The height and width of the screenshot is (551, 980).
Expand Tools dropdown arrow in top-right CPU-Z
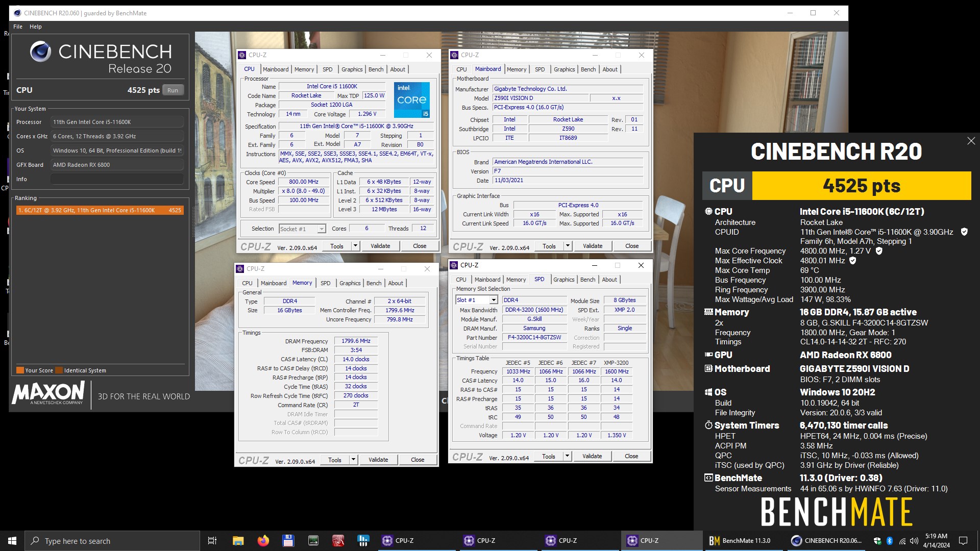[568, 246]
